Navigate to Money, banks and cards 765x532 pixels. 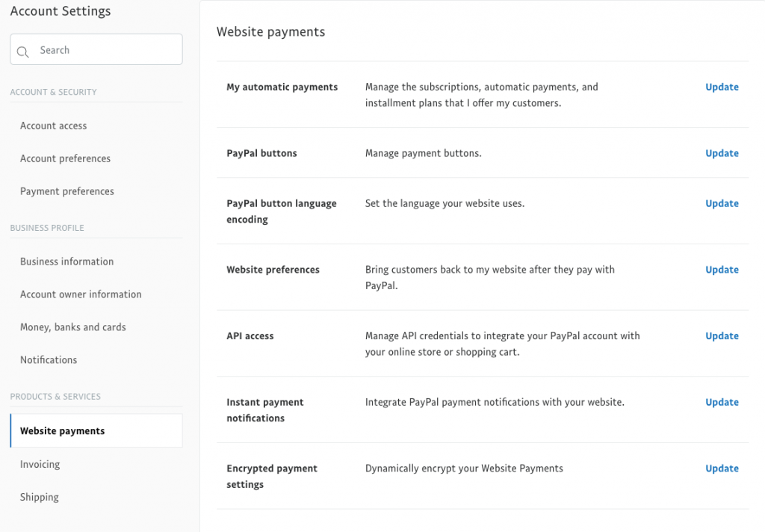point(72,327)
